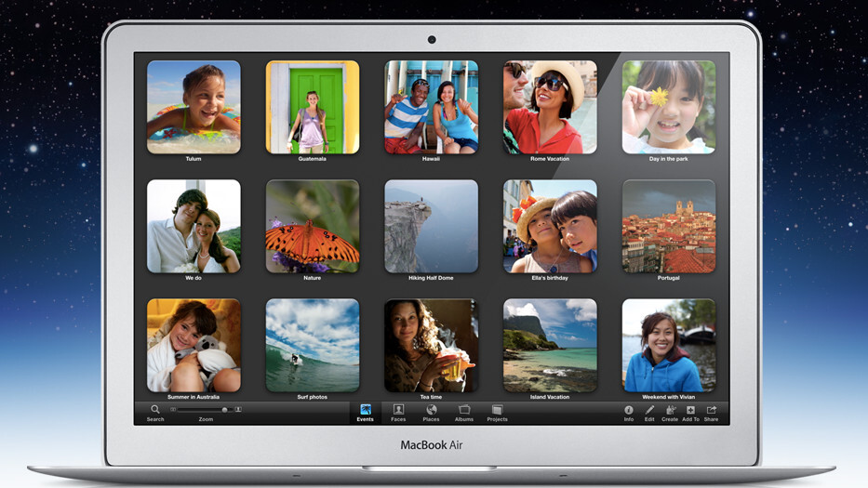Select the Portugal event thumbnail
868x488 pixels.
click(669, 226)
